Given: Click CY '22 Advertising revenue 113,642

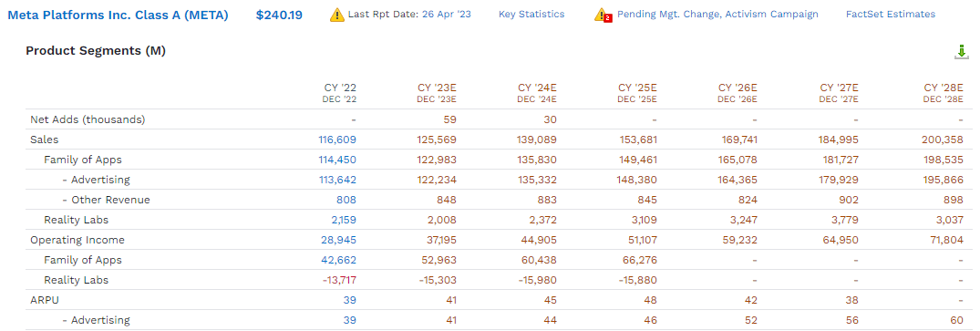Looking at the screenshot, I should [337, 180].
